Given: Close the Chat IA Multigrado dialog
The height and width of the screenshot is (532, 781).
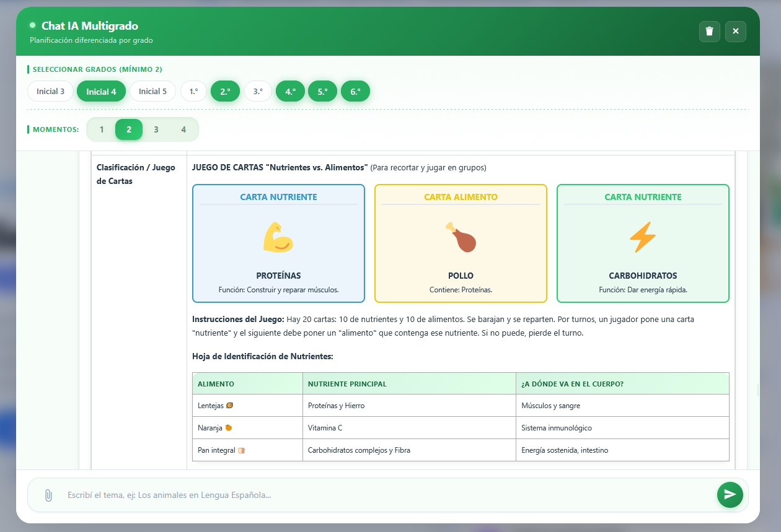Looking at the screenshot, I should (x=736, y=31).
